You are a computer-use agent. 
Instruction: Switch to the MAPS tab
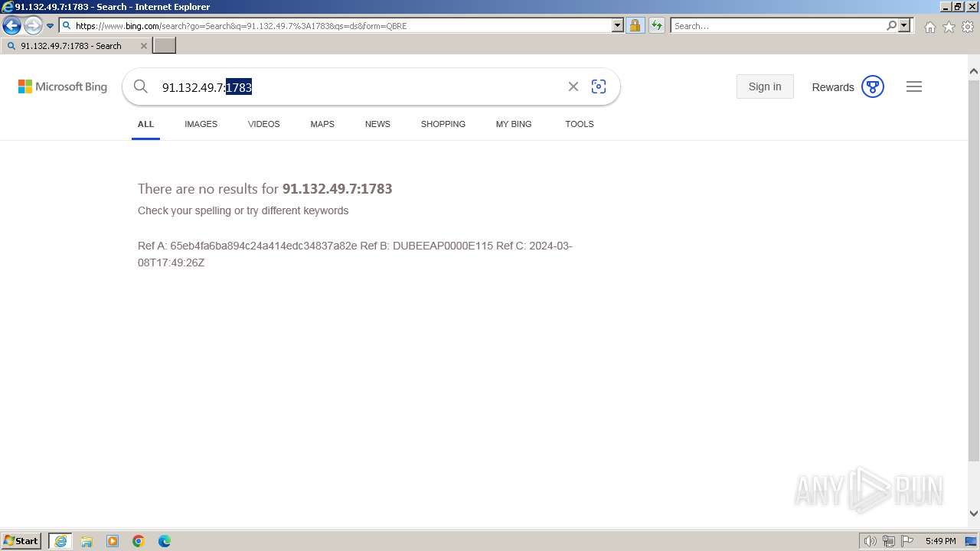tap(322, 124)
